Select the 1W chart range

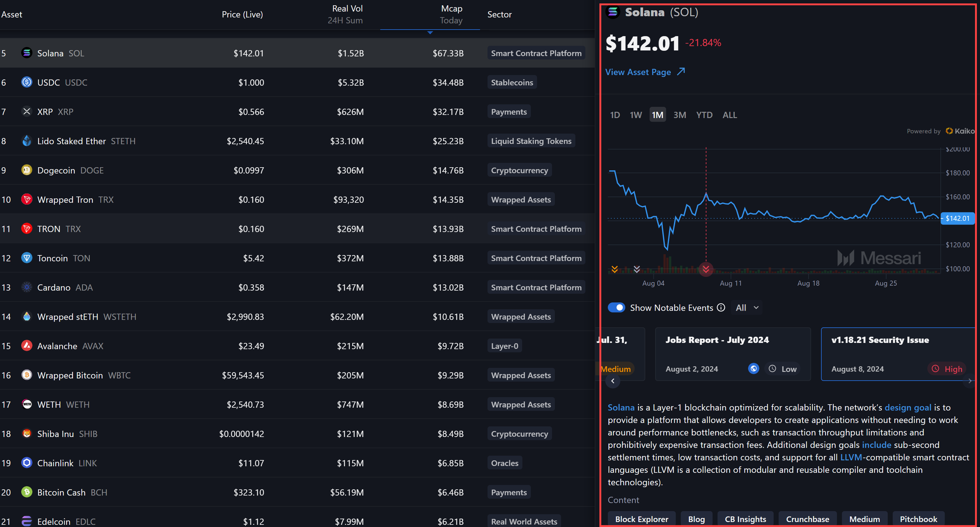click(636, 115)
